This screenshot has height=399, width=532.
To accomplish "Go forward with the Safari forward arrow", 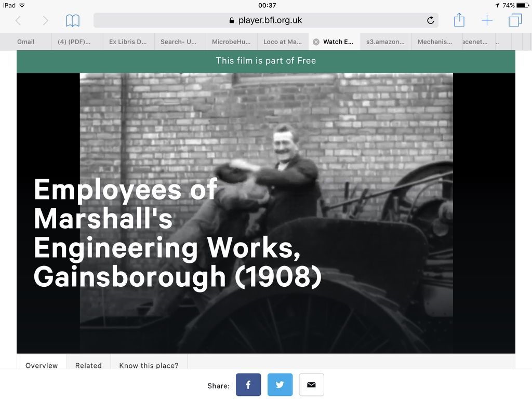I will pos(45,21).
